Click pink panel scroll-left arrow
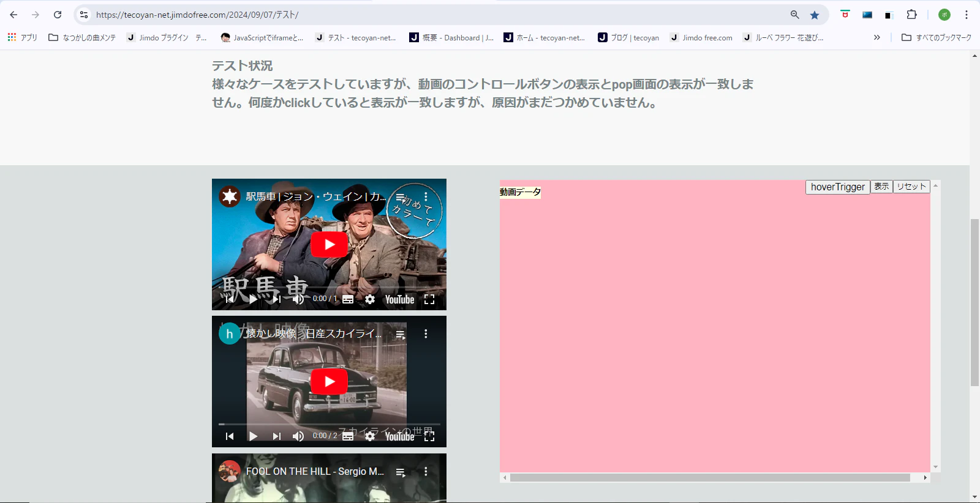 [x=505, y=478]
